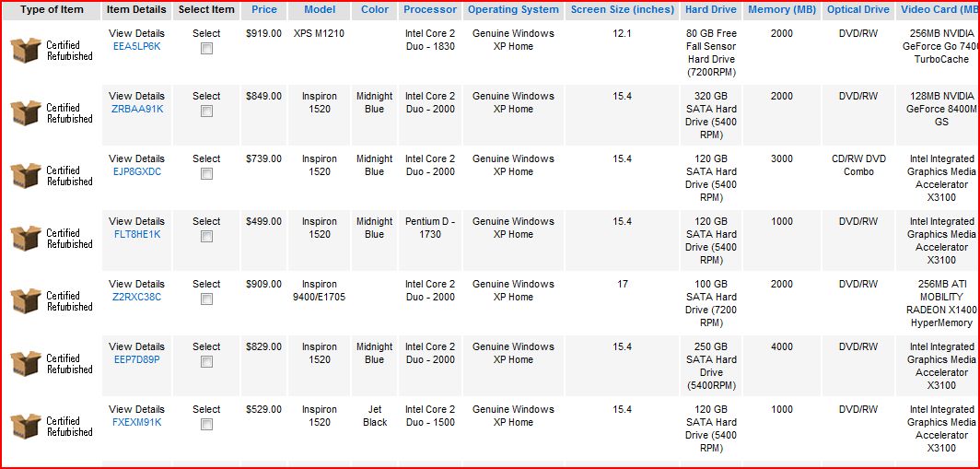Sort by the Optical Drive column header
Viewport: 980px width, 469px height.
tap(858, 9)
